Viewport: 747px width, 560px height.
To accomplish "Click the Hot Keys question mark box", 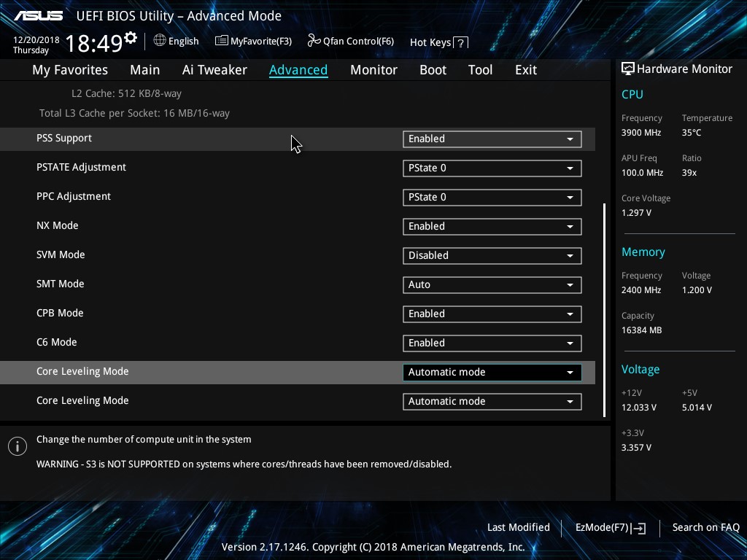I will [x=460, y=43].
